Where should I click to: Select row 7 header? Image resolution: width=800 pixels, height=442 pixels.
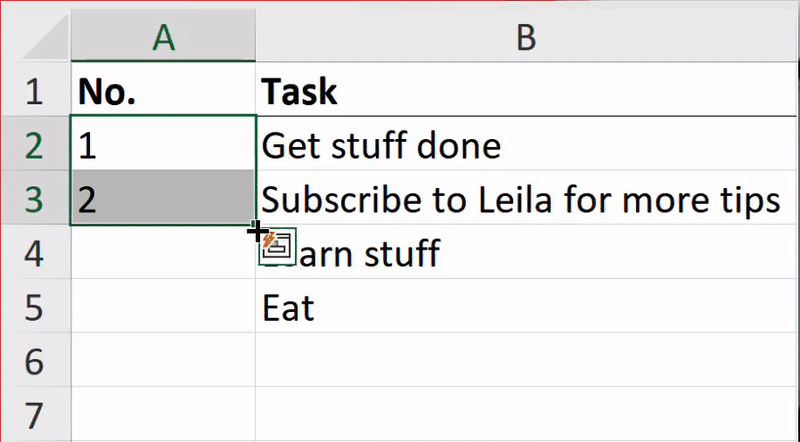[x=35, y=414]
